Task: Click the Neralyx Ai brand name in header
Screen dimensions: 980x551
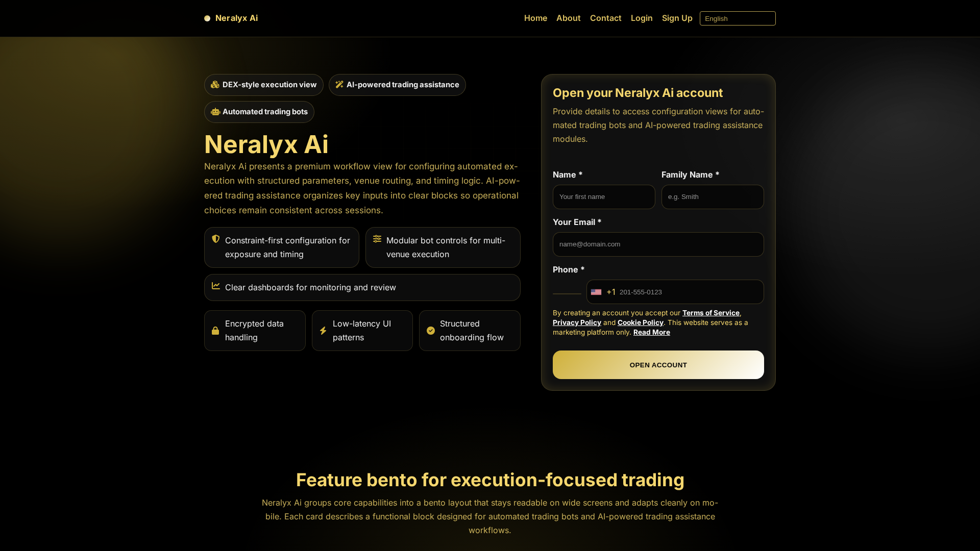Action: tap(236, 18)
